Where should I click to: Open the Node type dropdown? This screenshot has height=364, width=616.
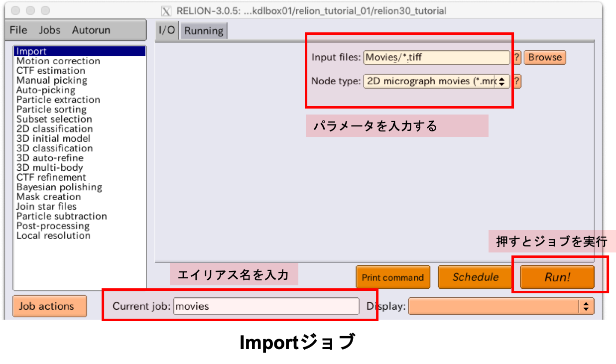click(x=437, y=81)
